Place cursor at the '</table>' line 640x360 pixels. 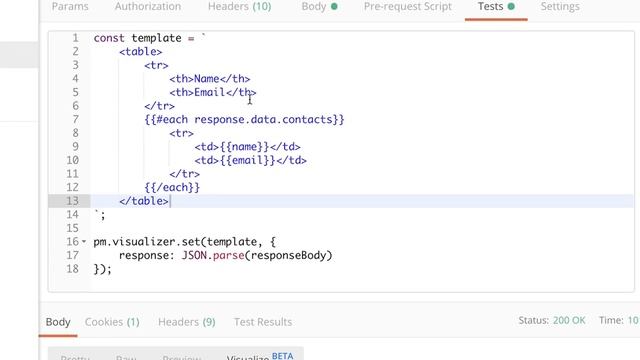pyautogui.click(x=144, y=201)
